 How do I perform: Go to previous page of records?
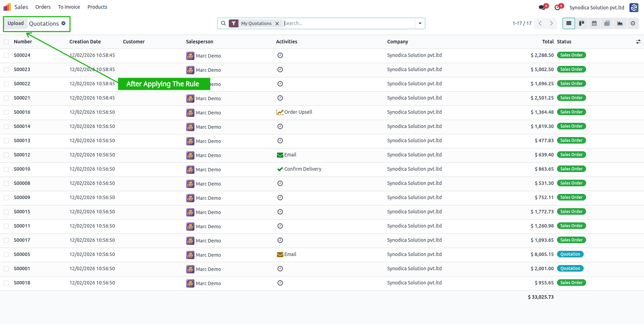tap(540, 23)
